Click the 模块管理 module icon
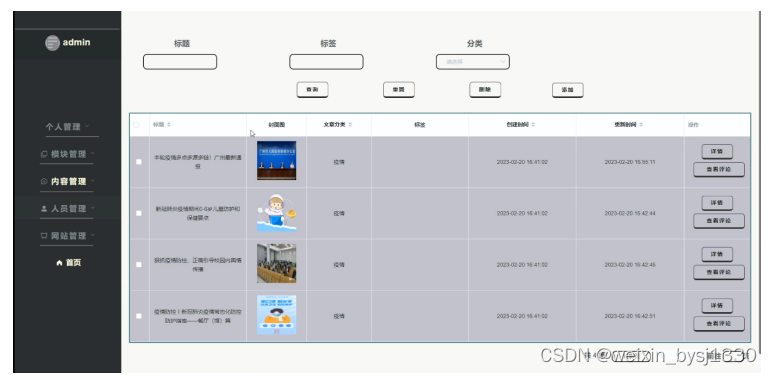 pyautogui.click(x=44, y=154)
